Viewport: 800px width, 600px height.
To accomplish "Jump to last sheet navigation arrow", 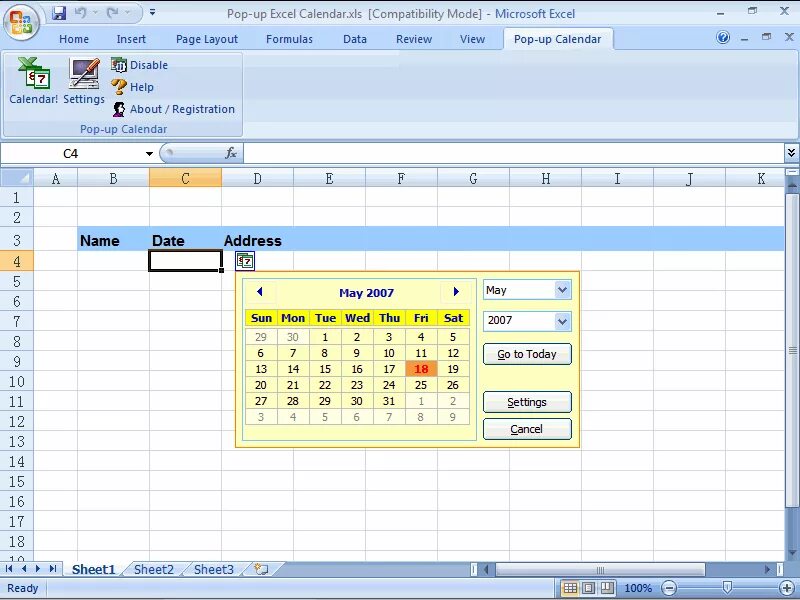I will click(x=53, y=569).
